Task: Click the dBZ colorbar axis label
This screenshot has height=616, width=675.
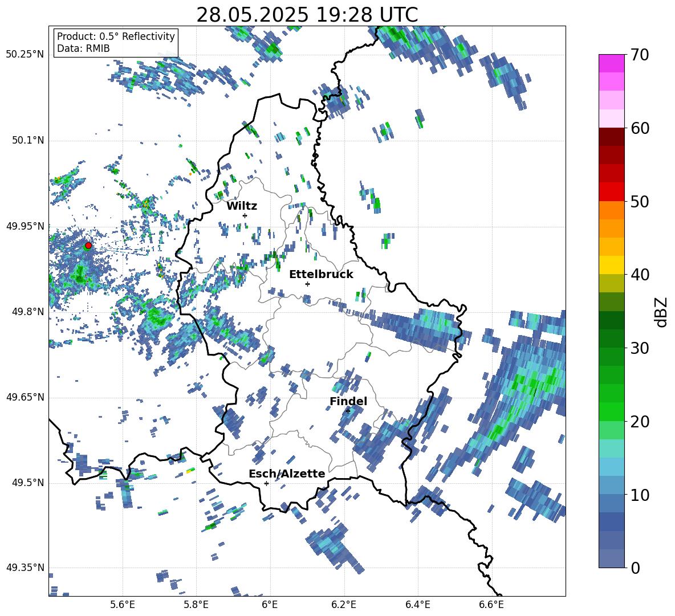Action: 662,312
